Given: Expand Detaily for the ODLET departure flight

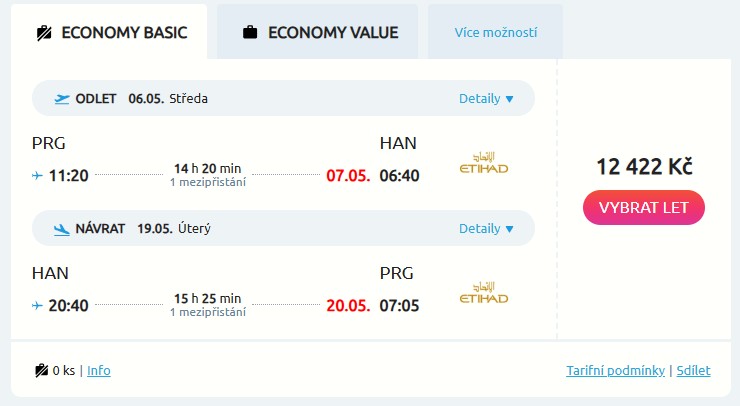Looking at the screenshot, I should coord(486,98).
